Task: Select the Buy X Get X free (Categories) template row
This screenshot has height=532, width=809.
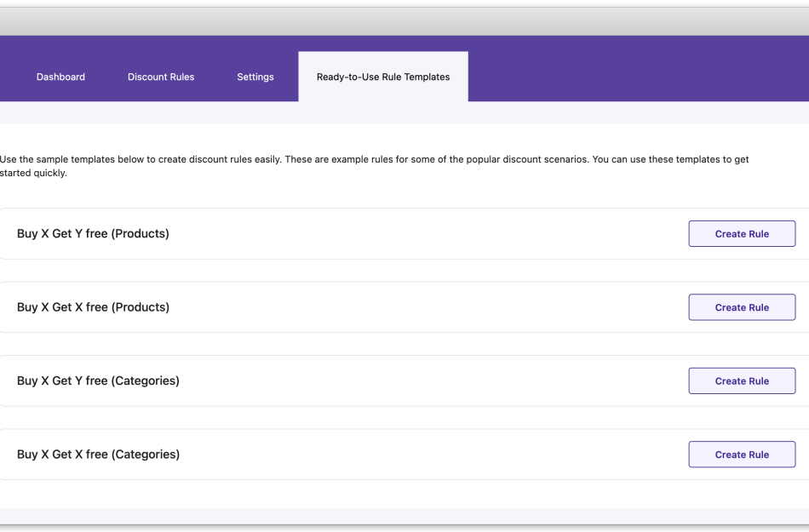Action: coord(98,454)
